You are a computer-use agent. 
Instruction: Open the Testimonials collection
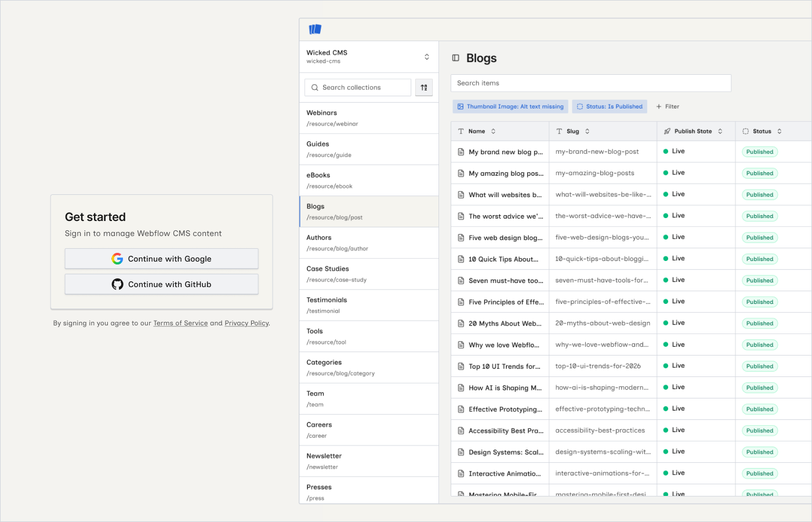coord(369,306)
